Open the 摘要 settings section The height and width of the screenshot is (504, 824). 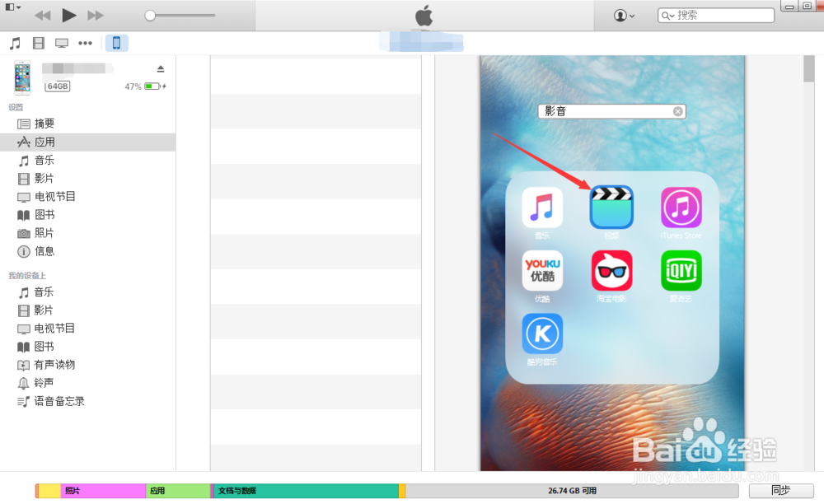(88, 124)
